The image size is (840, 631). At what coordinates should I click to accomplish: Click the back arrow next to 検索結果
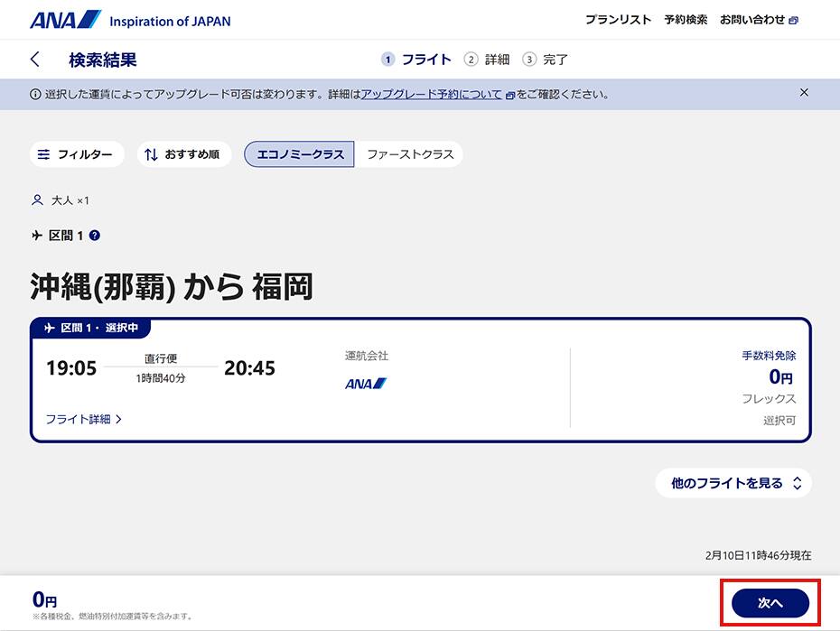tap(35, 59)
